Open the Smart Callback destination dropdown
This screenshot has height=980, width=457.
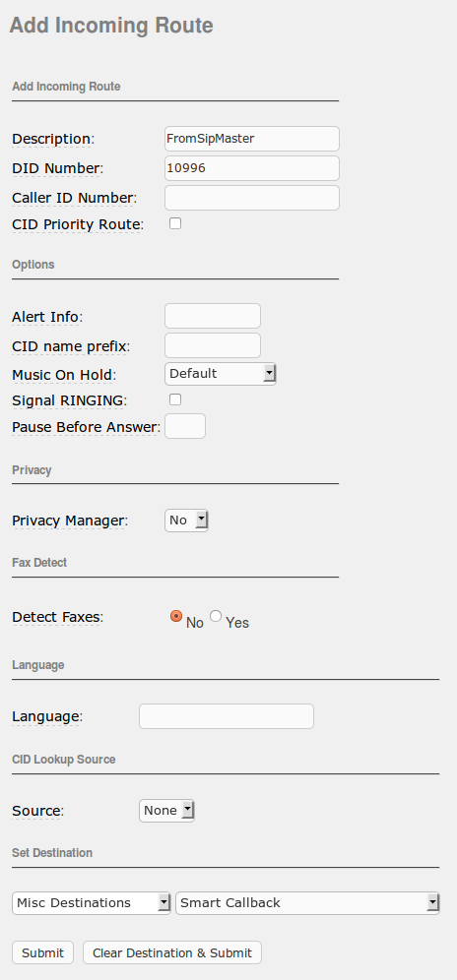(x=307, y=903)
